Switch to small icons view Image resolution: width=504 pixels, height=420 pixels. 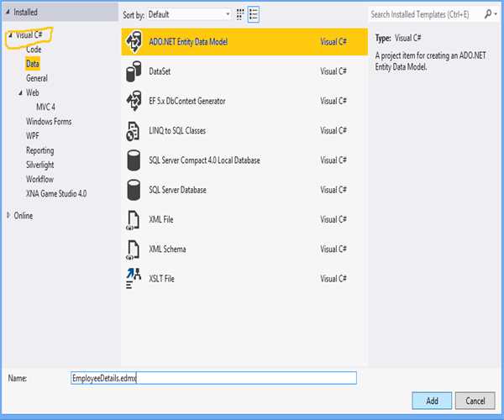240,14
